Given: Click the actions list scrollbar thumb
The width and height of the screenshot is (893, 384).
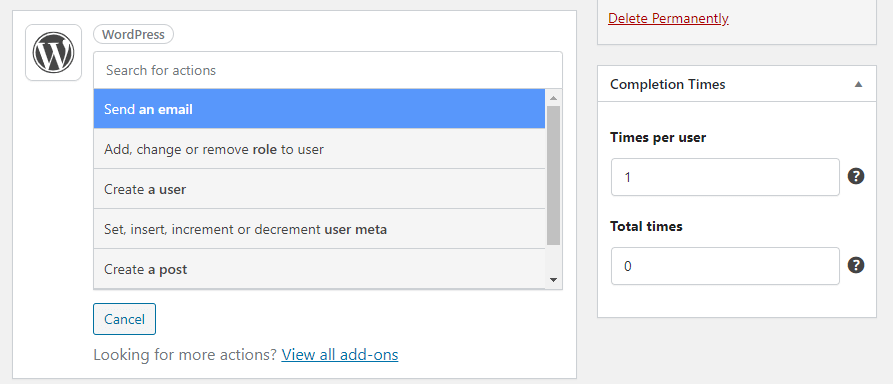Looking at the screenshot, I should pos(553,175).
